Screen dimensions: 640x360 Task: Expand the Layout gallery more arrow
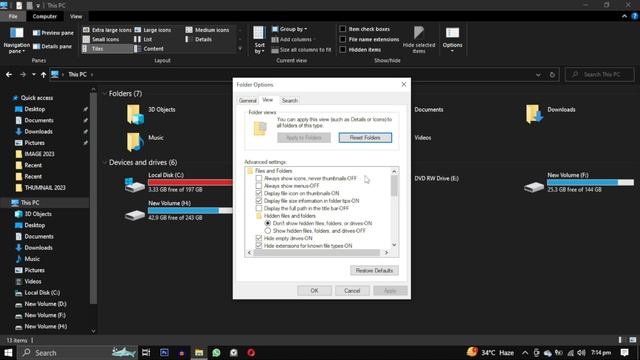pyautogui.click(x=240, y=49)
